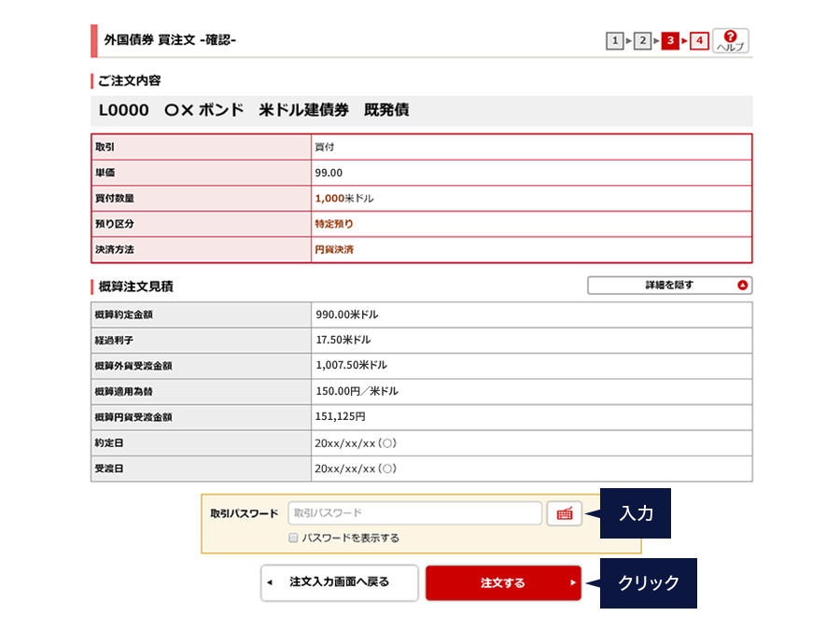Select the 990.00米ドル amount
The image size is (840, 630).
tap(346, 315)
